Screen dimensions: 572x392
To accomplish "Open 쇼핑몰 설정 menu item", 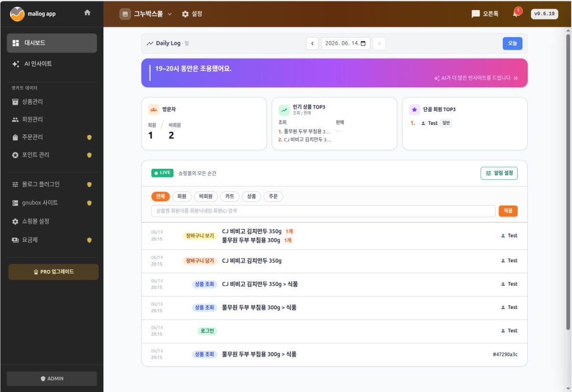I will [52, 221].
